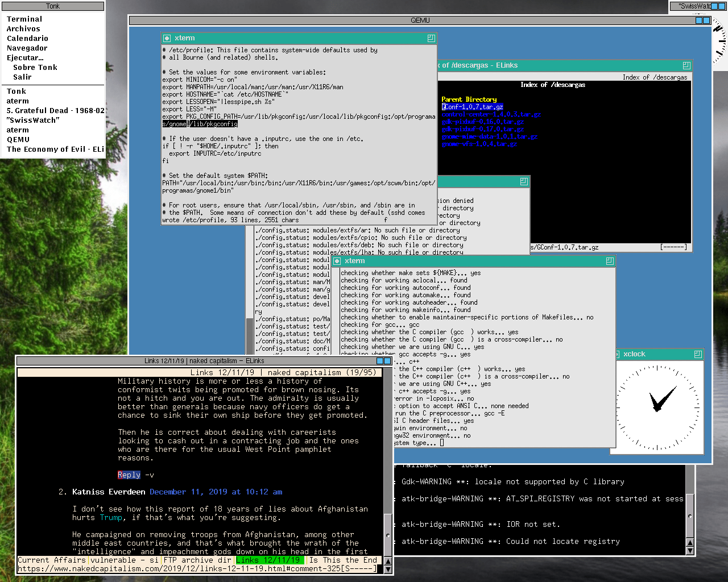Viewport: 728px width, 582px height.
Task: Follow the Reply link in the comment
Action: pyautogui.click(x=129, y=475)
